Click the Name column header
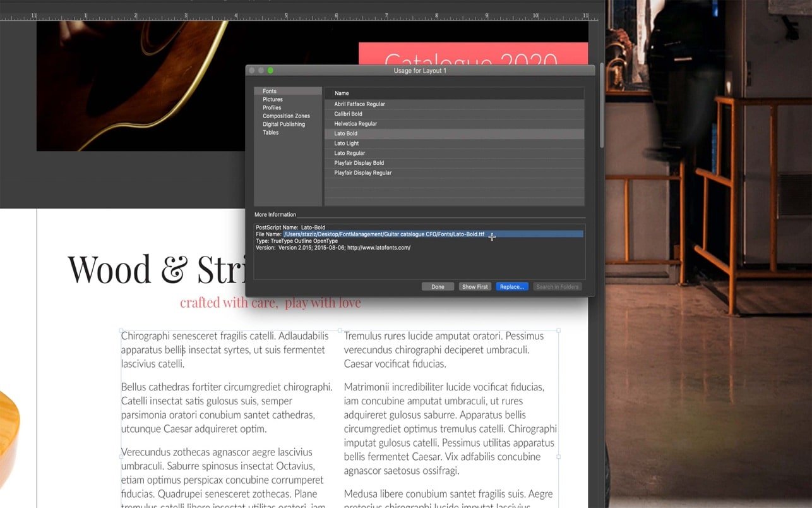812x508 pixels. click(342, 94)
